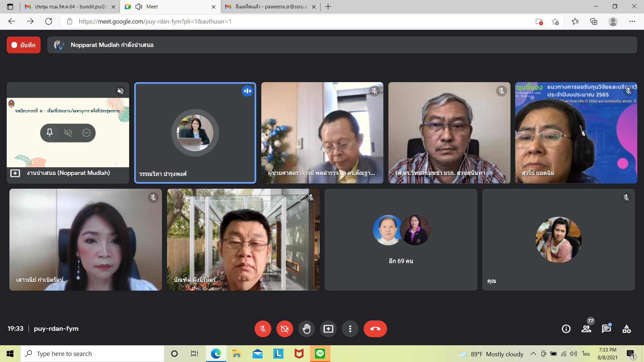
Task: Open browser settings ellipsis menu
Action: coord(632,21)
